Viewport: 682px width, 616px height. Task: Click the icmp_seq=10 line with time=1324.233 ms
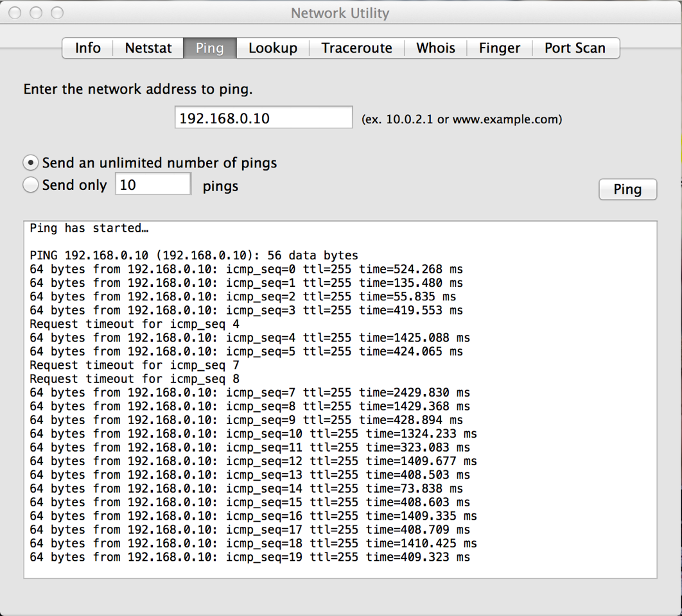click(253, 434)
